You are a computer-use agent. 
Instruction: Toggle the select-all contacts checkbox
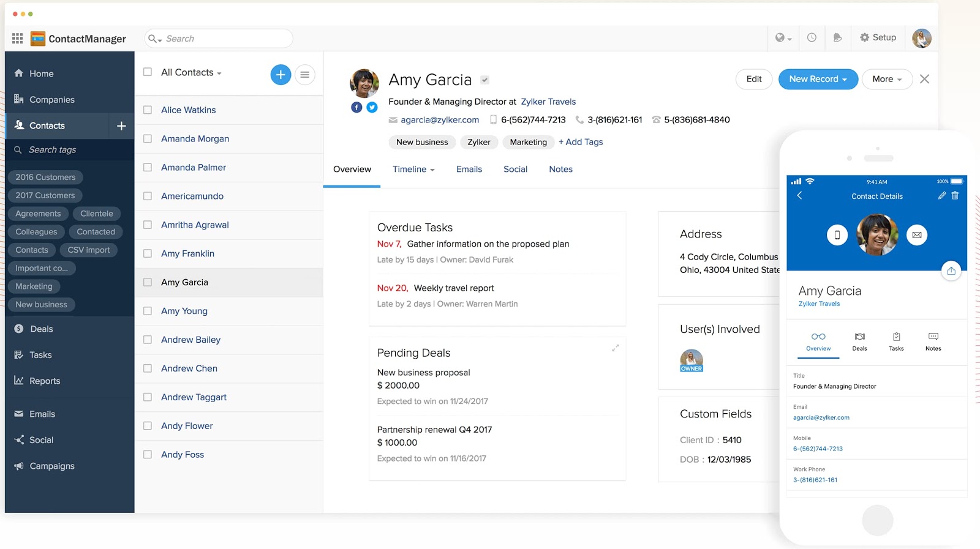pyautogui.click(x=148, y=72)
